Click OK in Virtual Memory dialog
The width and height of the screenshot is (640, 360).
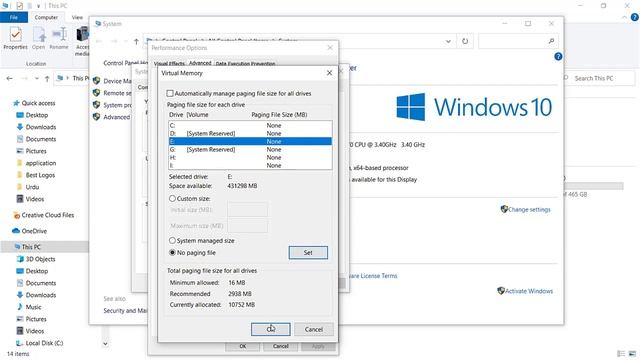point(271,329)
